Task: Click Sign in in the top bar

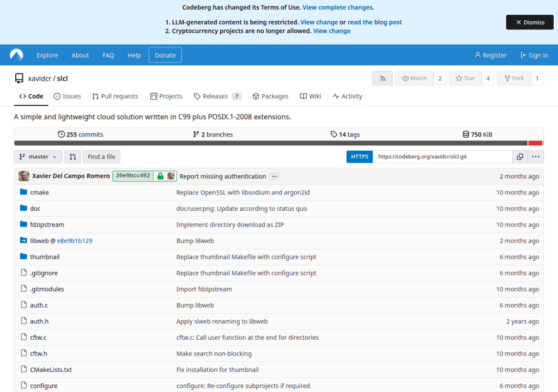Action: (x=534, y=55)
